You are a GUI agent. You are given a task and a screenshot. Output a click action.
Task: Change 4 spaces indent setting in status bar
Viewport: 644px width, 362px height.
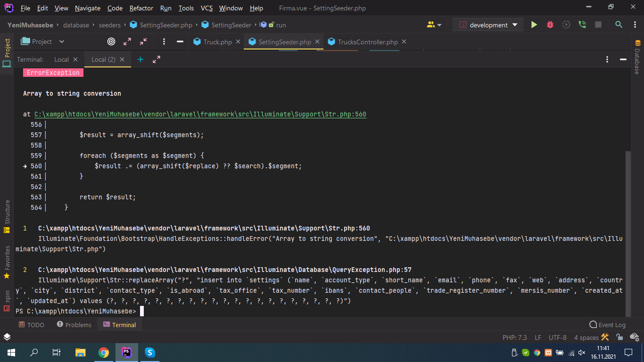click(586, 337)
